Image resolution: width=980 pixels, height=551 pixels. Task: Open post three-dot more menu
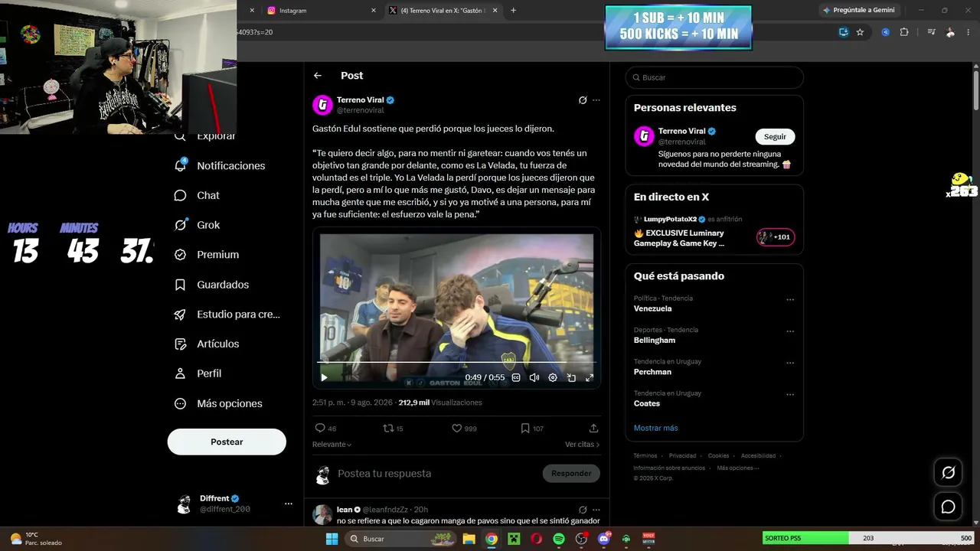pyautogui.click(x=596, y=100)
